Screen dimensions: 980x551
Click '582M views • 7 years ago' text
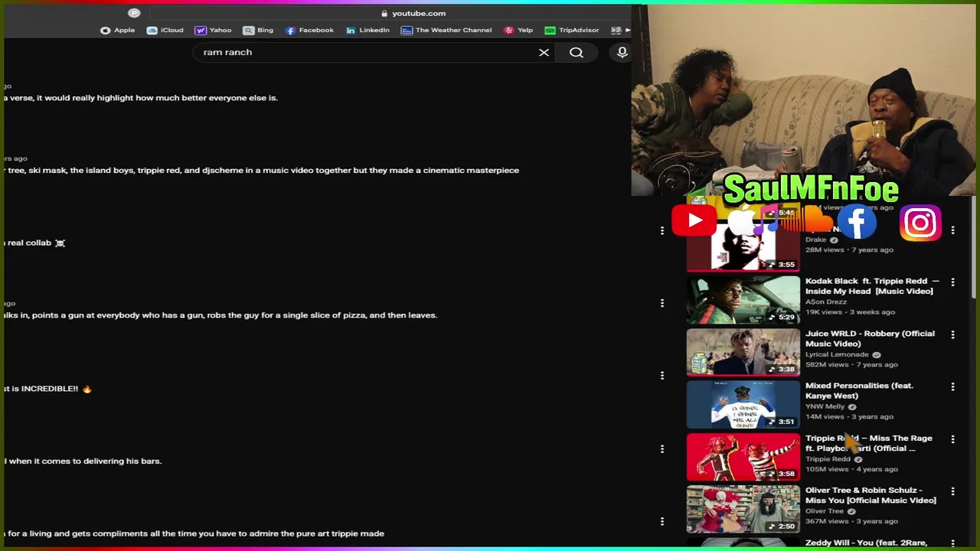point(851,364)
